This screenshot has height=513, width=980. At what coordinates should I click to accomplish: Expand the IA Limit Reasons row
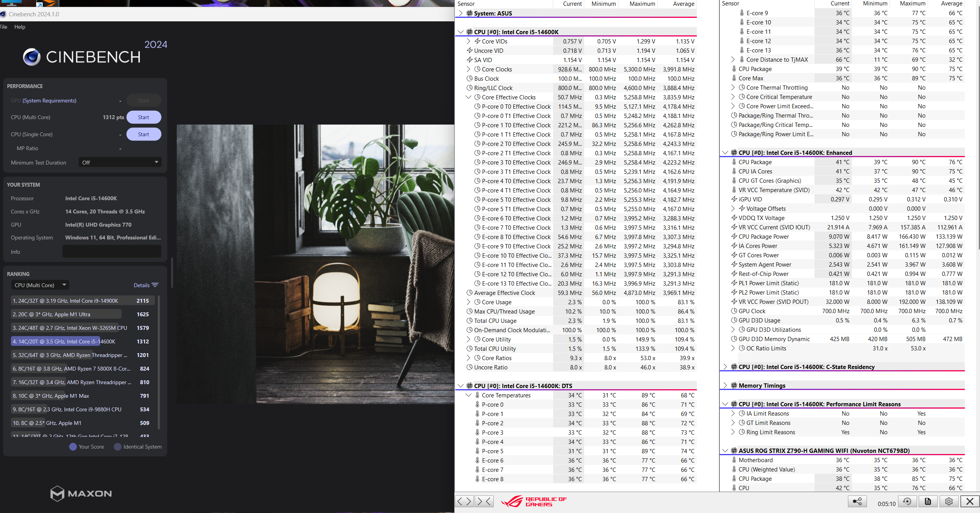(733, 413)
